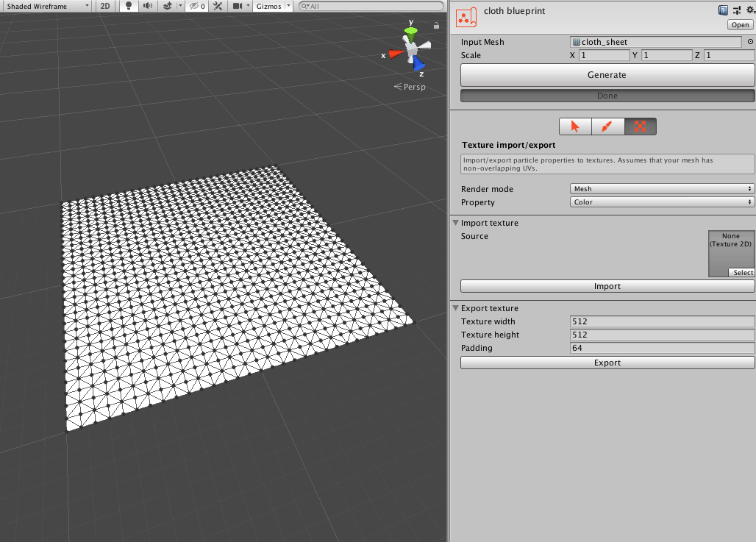
Task: Click the Input Mesh label
Action: pos(482,42)
